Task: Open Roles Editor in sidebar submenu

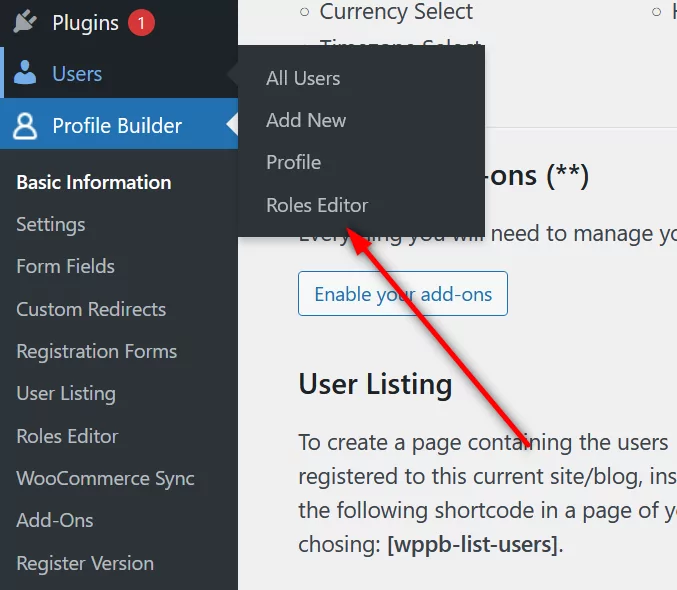Action: click(x=67, y=436)
